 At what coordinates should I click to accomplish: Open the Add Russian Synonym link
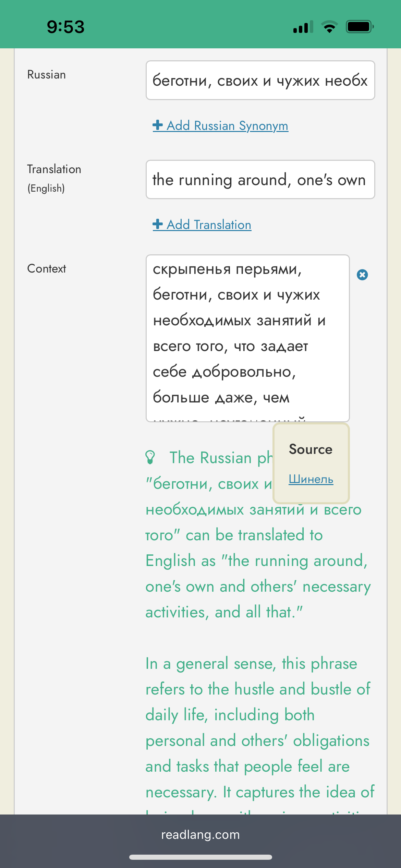pos(227,126)
